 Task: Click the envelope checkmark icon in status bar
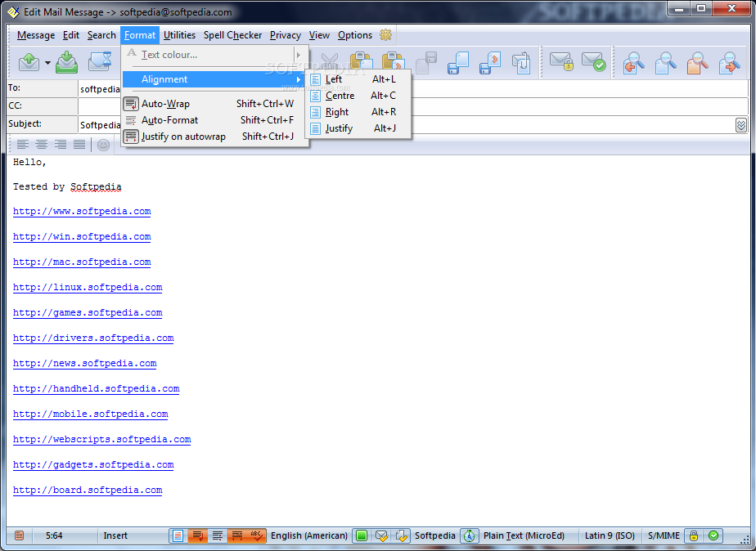pyautogui.click(x=381, y=535)
